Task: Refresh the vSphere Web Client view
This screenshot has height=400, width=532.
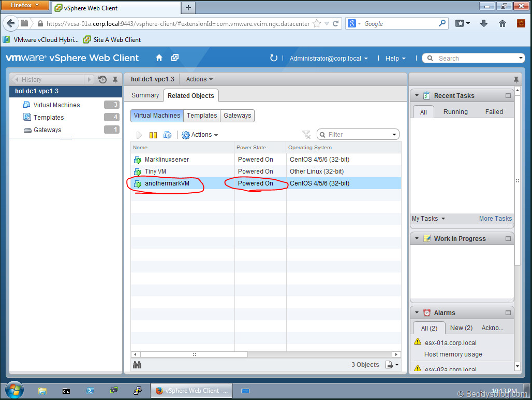Action: [x=273, y=58]
